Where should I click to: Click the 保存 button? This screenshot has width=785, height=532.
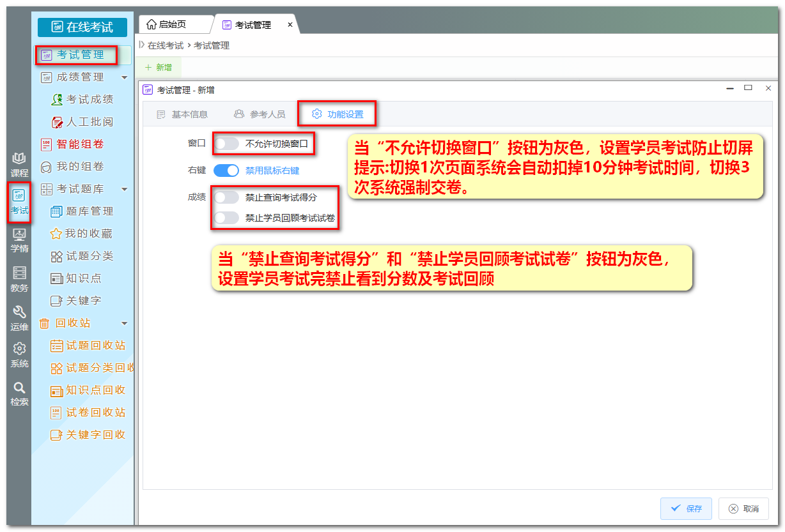[x=686, y=508]
